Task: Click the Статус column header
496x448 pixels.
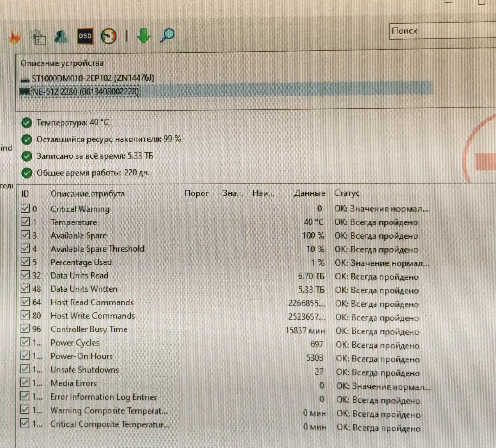Action: tap(346, 193)
